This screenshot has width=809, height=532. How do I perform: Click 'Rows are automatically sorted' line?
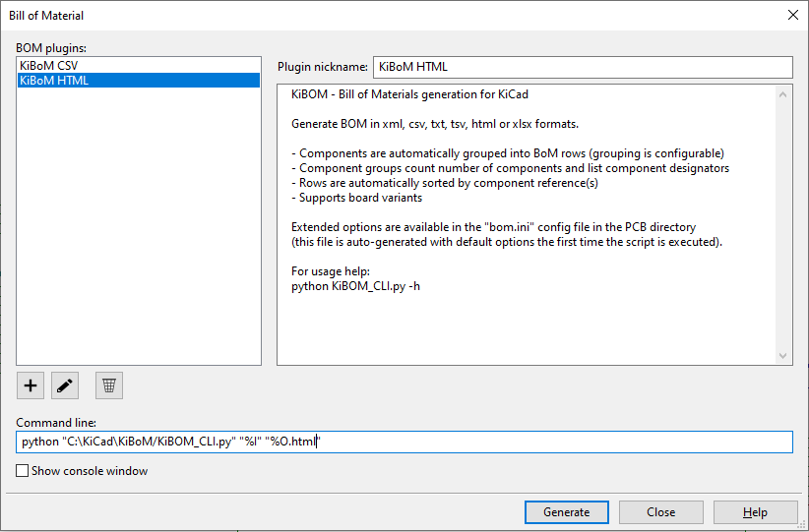click(445, 183)
